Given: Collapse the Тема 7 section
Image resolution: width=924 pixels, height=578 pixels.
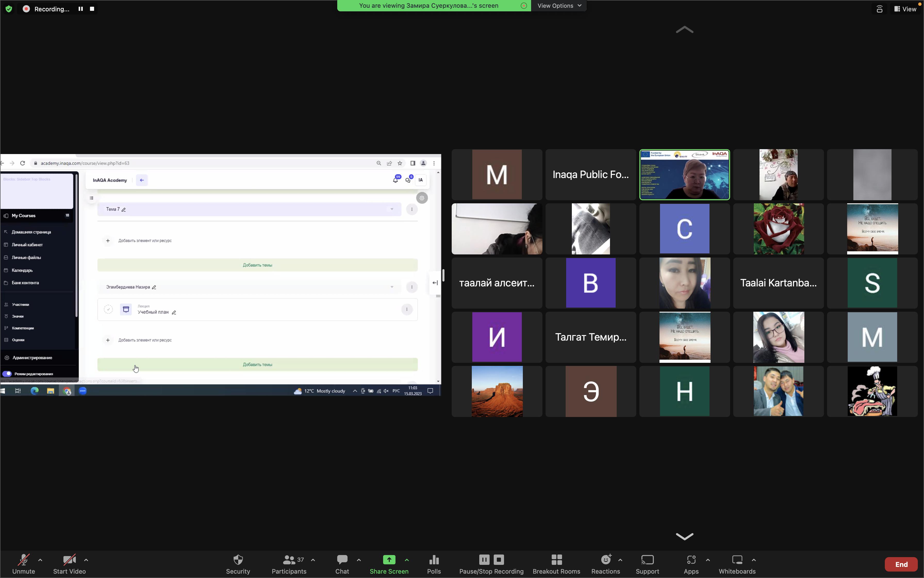Looking at the screenshot, I should pyautogui.click(x=392, y=209).
